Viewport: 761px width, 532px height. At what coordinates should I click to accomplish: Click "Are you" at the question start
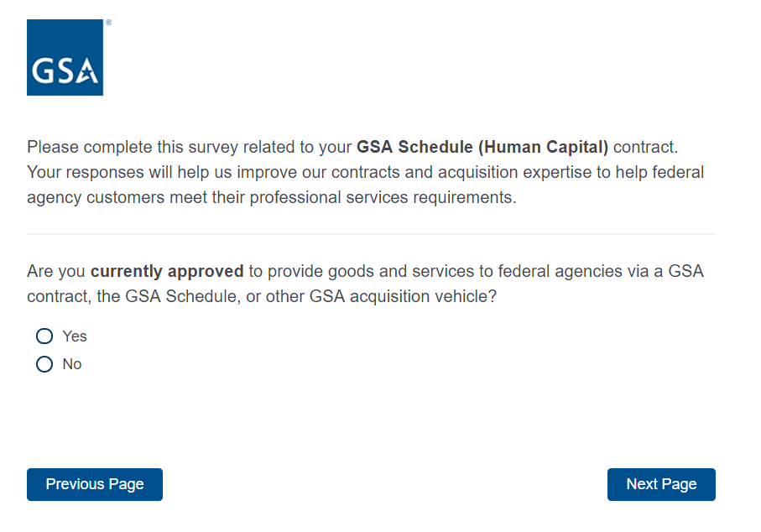coord(56,272)
